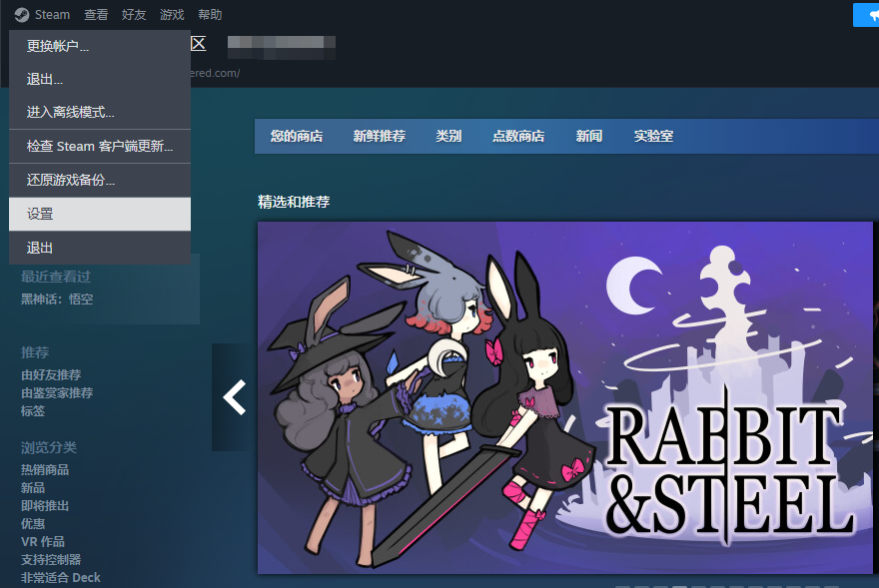Screen dimensions: 879x588
Task: Open 非常适合 Deck link
Action: (61, 577)
